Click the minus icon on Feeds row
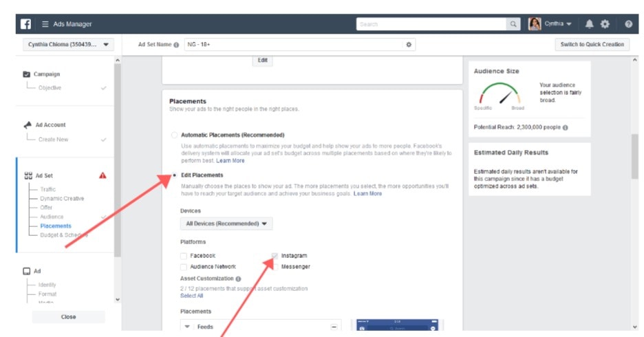The width and height of the screenshot is (644, 337). pyautogui.click(x=334, y=327)
